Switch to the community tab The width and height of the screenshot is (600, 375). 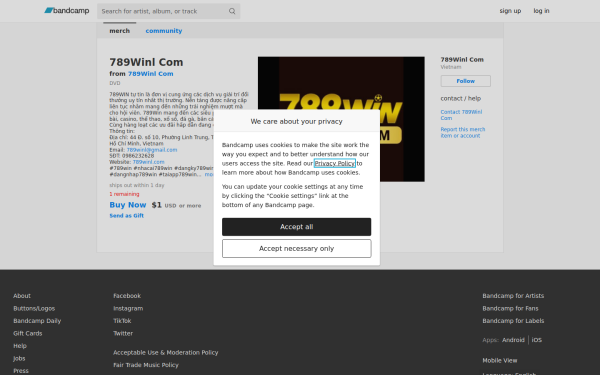coord(164,31)
